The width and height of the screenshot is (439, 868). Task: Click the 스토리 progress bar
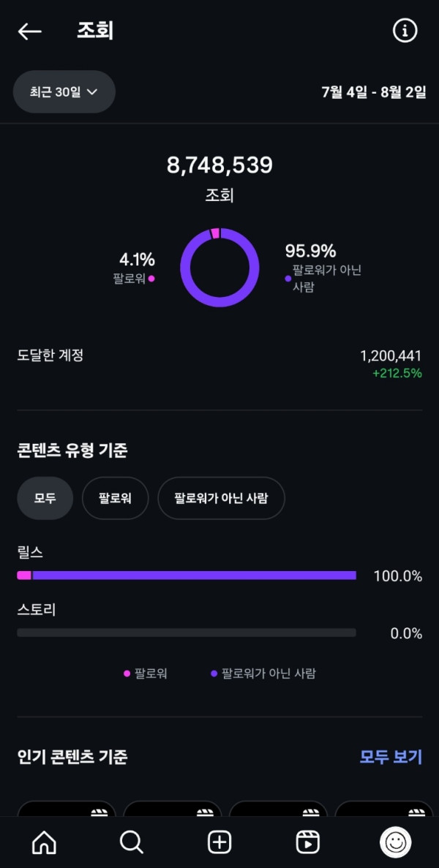tap(187, 633)
